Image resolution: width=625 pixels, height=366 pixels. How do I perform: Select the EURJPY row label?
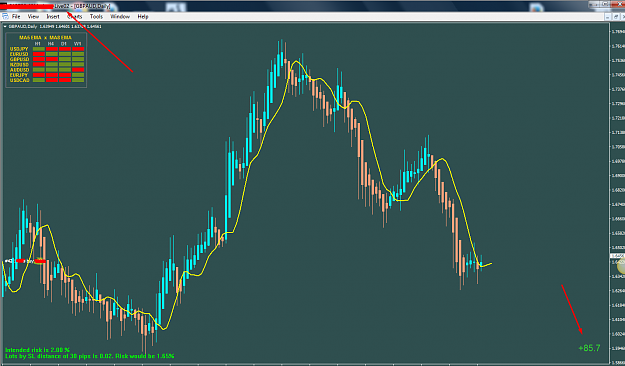point(18,75)
